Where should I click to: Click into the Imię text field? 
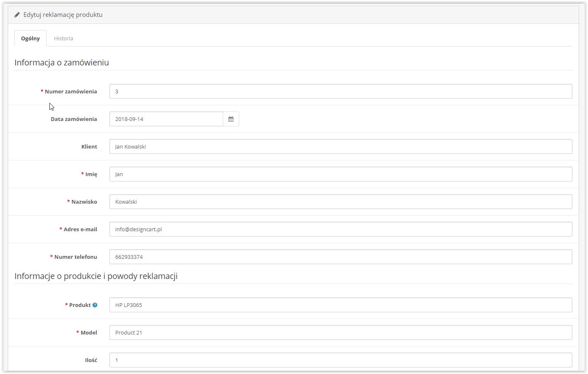[341, 174]
